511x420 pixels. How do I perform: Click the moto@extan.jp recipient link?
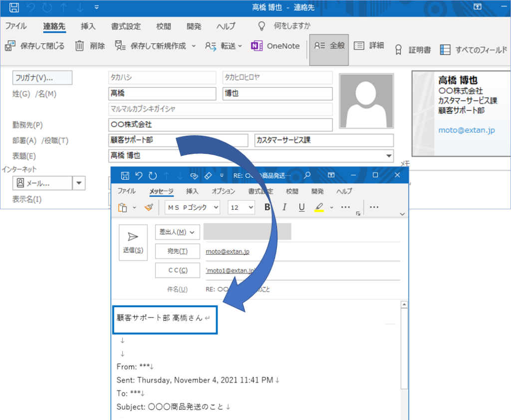228,251
